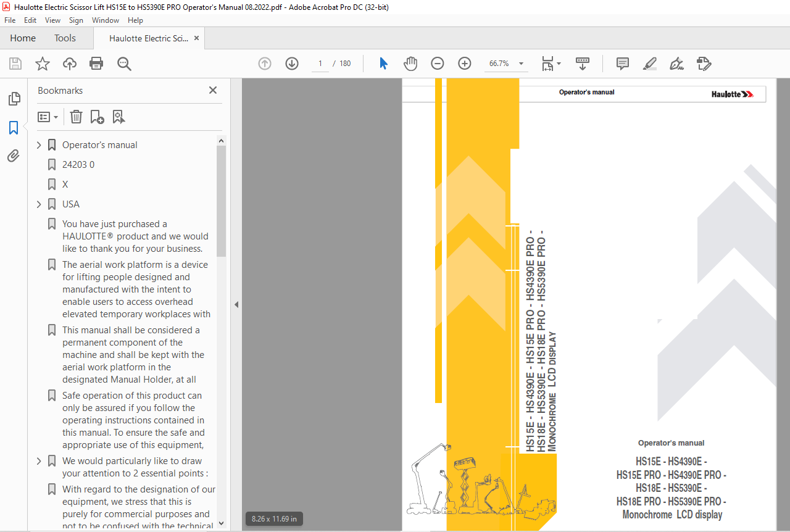Screen dimensions: 790x532
Task: Open 'This manual shall be considered' bookmark
Action: (x=133, y=355)
